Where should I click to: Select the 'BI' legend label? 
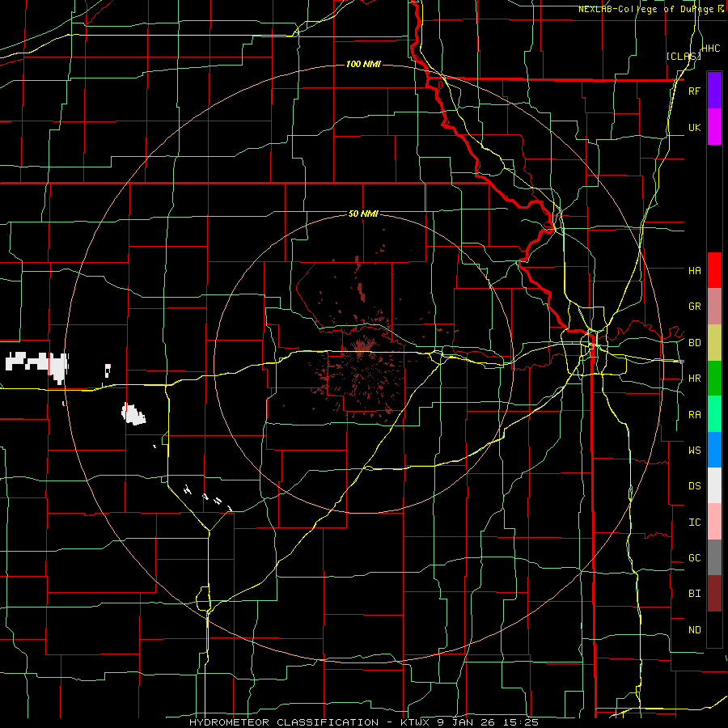pos(694,594)
